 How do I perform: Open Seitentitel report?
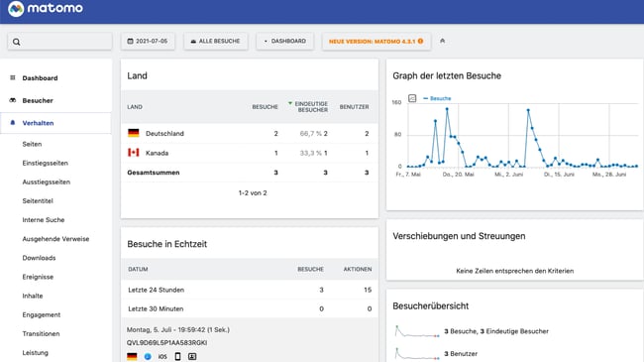click(38, 200)
